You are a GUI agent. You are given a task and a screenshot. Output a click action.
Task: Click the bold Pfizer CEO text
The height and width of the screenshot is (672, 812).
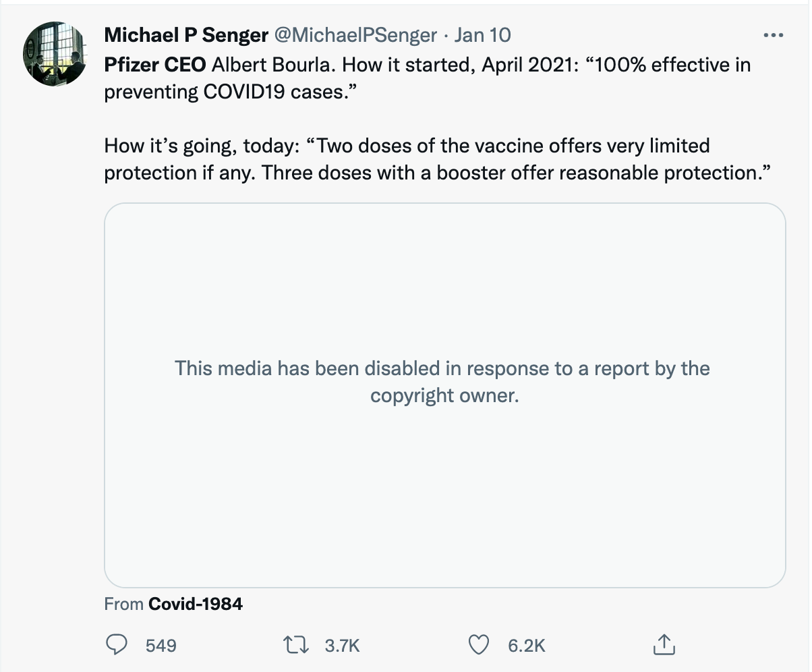[156, 65]
